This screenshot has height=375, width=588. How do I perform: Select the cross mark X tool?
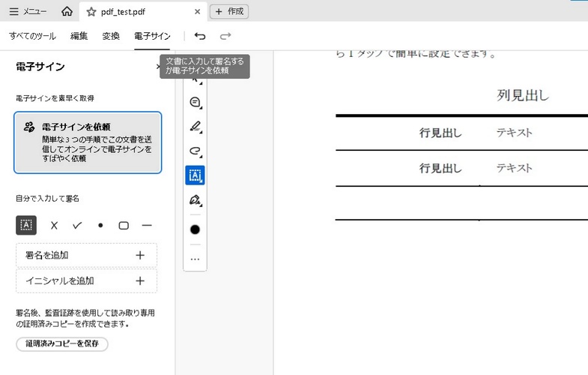[54, 225]
